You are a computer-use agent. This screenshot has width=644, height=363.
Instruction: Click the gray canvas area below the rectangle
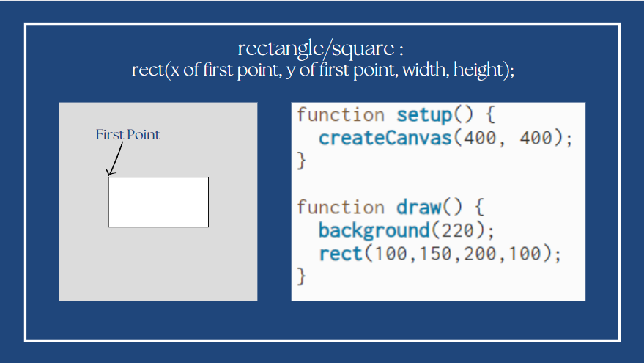tap(158, 264)
